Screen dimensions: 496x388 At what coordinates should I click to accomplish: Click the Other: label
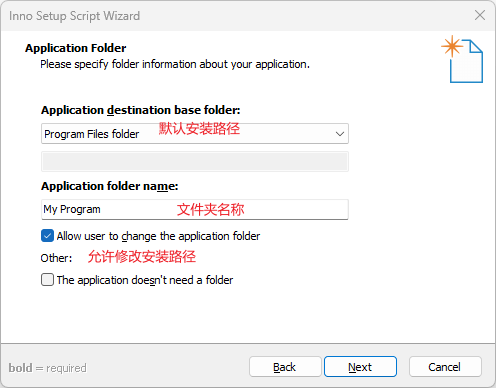tap(56, 258)
